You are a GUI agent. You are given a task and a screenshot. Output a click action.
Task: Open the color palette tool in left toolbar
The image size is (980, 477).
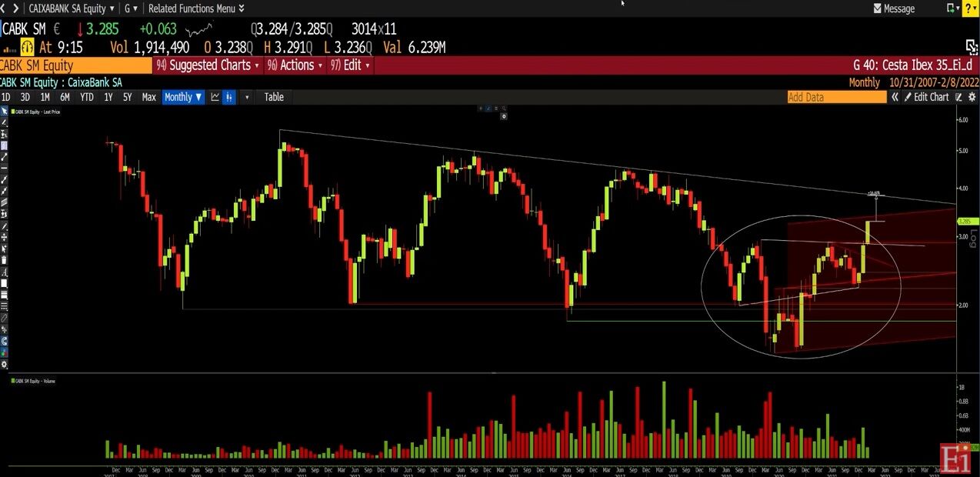click(x=4, y=352)
